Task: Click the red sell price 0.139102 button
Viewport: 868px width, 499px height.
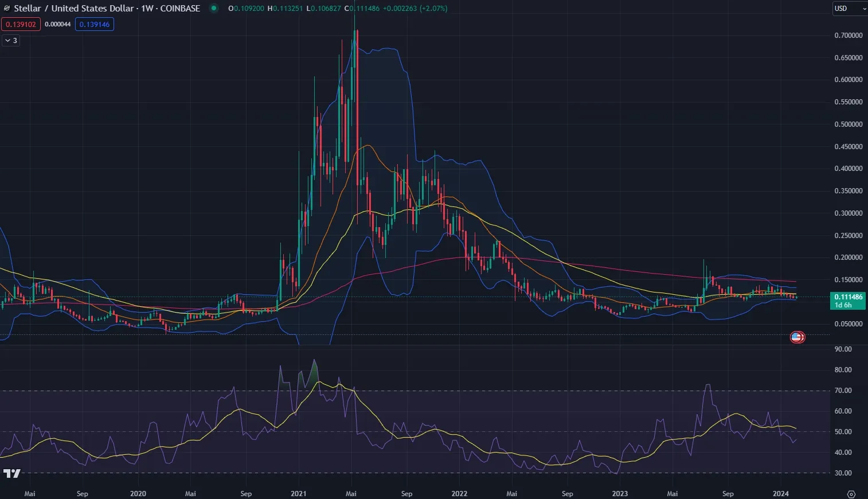Action: point(21,25)
